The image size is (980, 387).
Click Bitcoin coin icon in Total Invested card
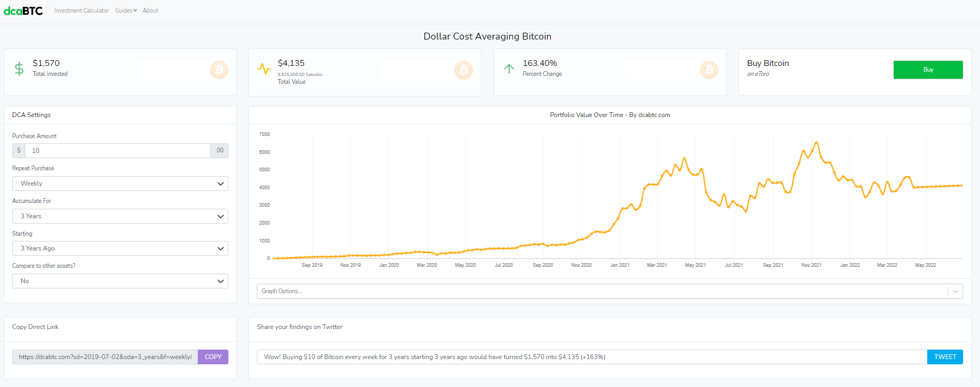pyautogui.click(x=219, y=70)
